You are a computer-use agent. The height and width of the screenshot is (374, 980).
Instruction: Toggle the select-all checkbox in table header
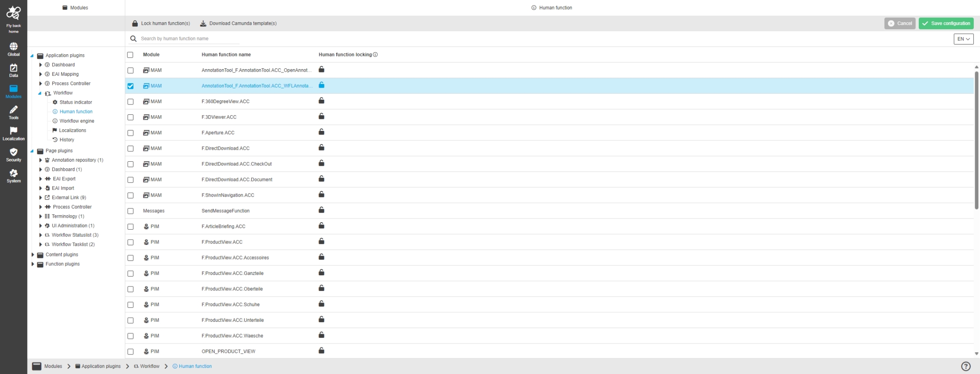pyautogui.click(x=130, y=55)
